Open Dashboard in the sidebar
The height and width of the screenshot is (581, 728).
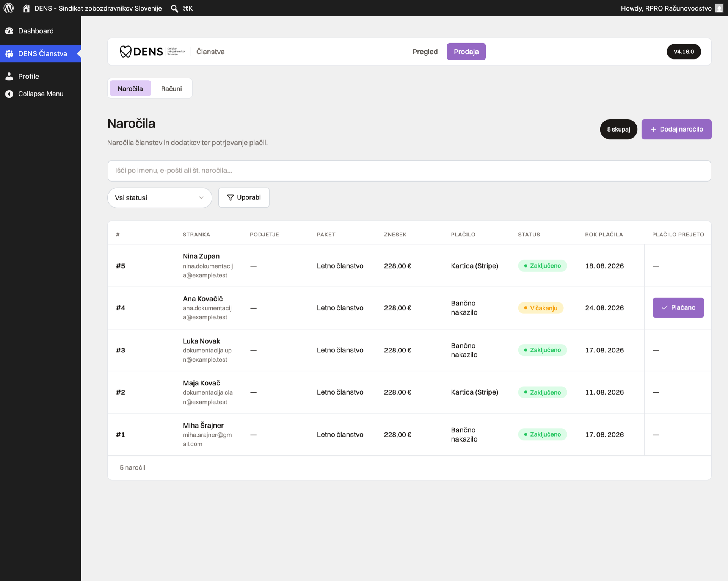(40, 31)
